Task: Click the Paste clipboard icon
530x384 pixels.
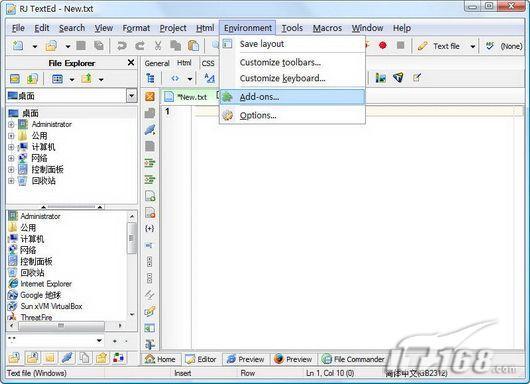Action: (193, 46)
